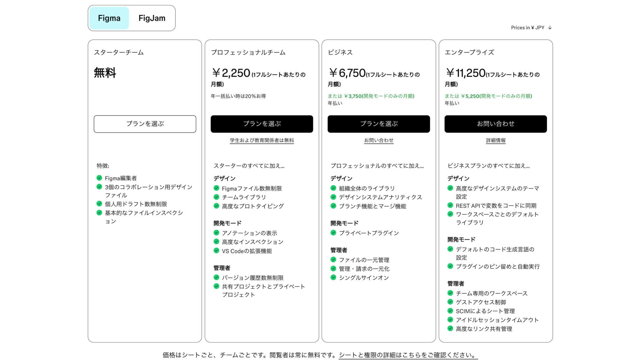Click the スターターのすべてに加え... text

pyautogui.click(x=249, y=166)
